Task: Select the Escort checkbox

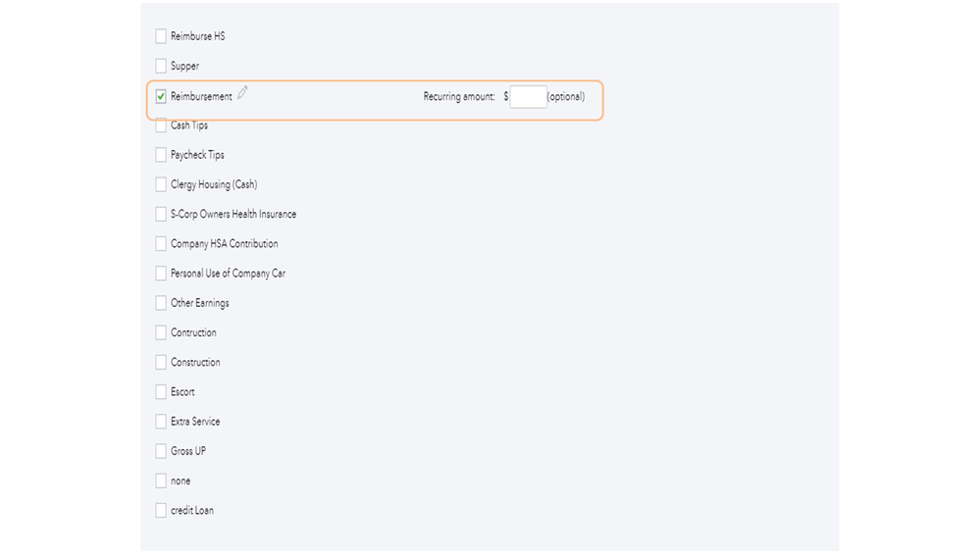Action: coord(161,392)
